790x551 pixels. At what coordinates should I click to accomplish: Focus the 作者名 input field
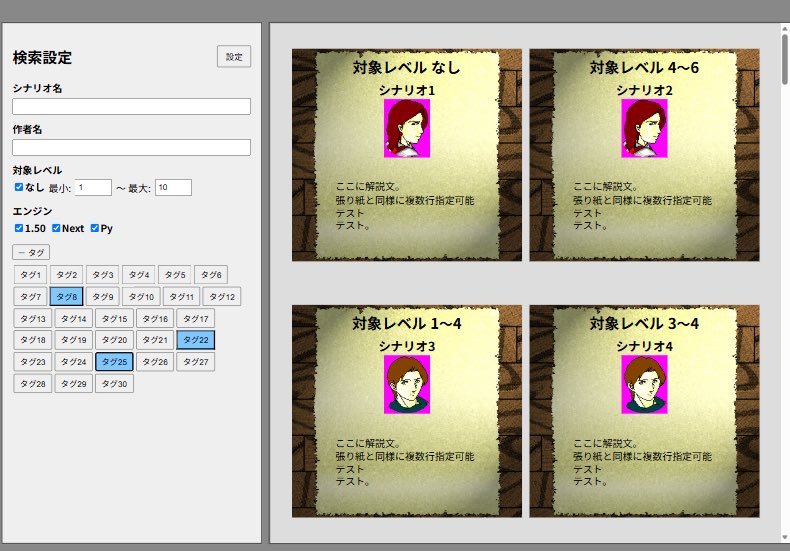click(x=131, y=148)
